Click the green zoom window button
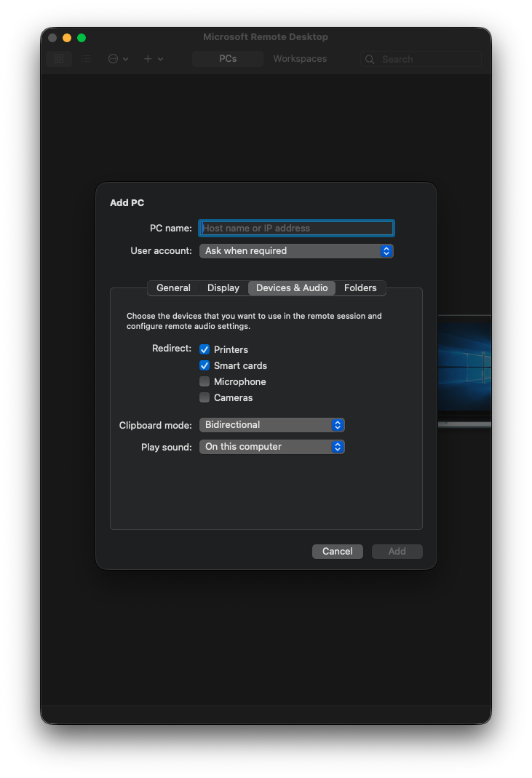This screenshot has height=778, width=532. click(82, 38)
